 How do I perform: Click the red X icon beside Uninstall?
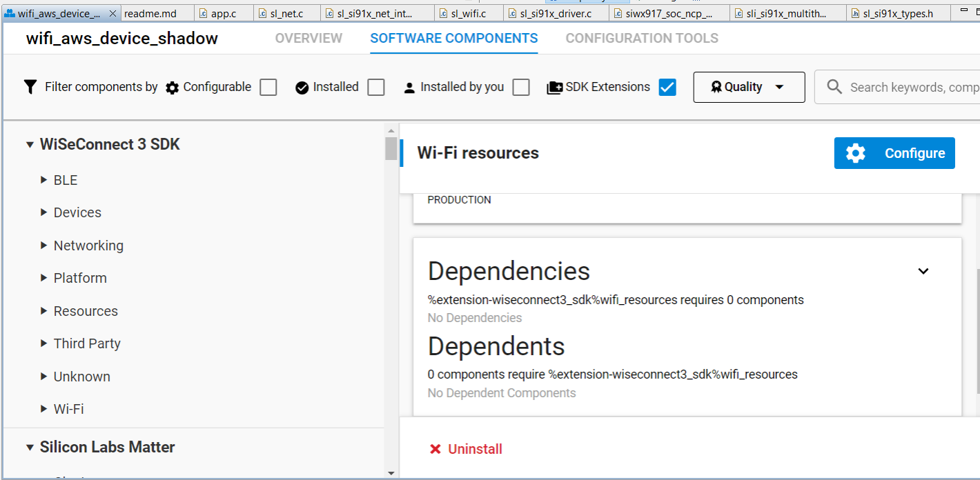435,449
